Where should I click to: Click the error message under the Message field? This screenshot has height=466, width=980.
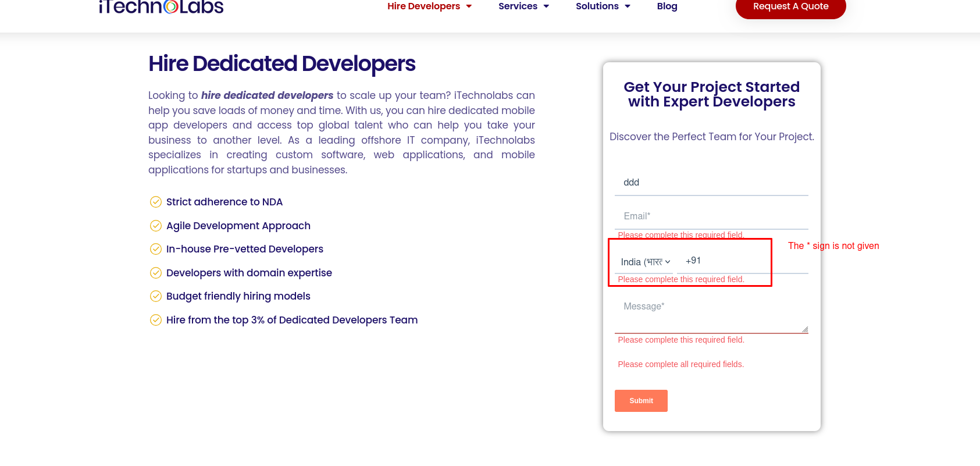pyautogui.click(x=681, y=340)
